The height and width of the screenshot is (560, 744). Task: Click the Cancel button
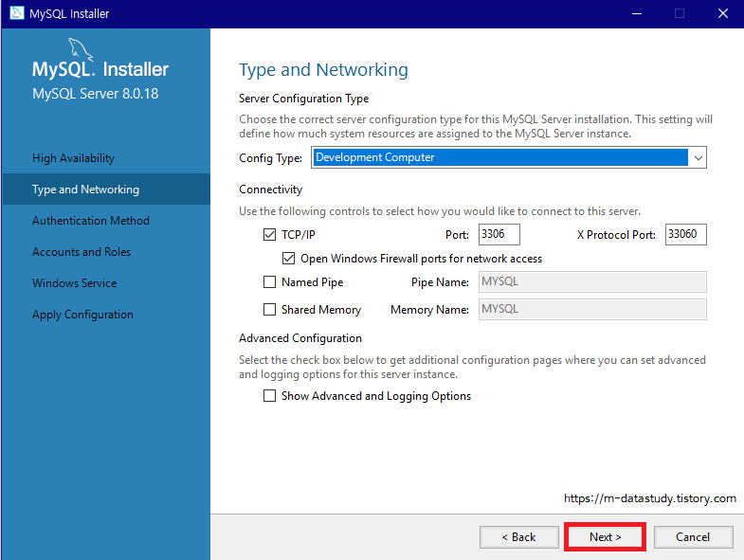pyautogui.click(x=693, y=536)
